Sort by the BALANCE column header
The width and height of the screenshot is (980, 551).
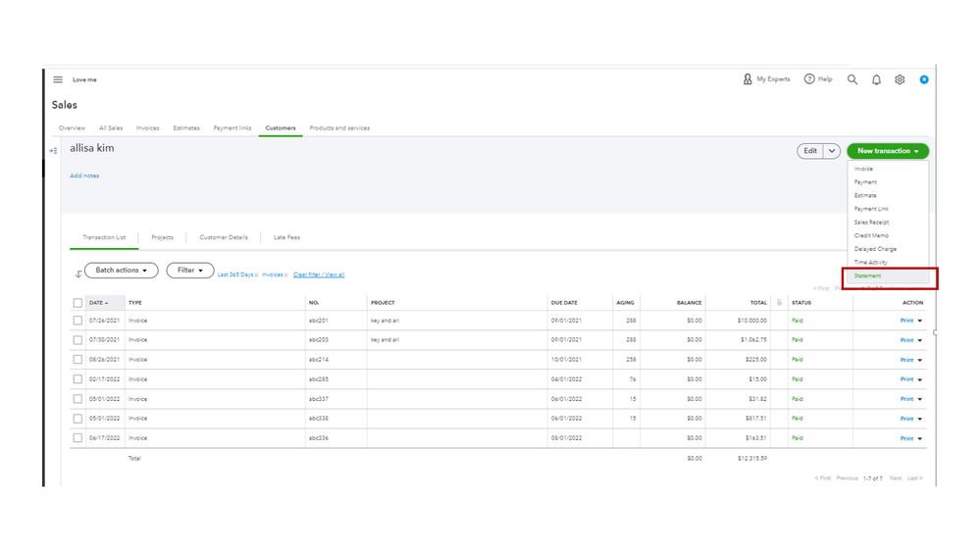tap(689, 302)
